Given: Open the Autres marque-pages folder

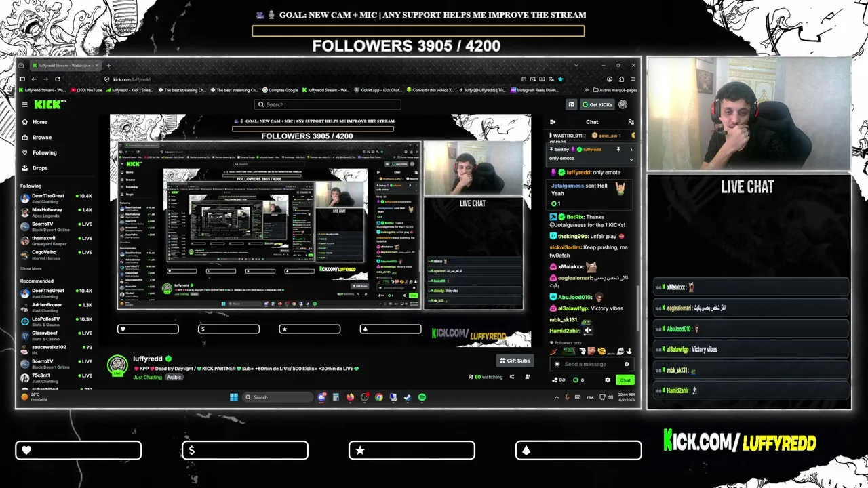Looking at the screenshot, I should pos(615,90).
